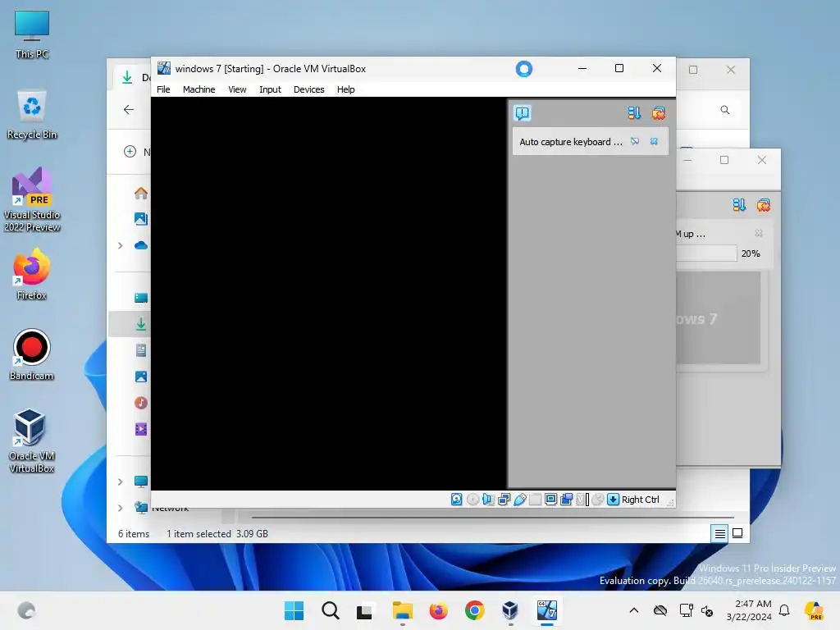Click the windows 7 preview thumbnail
The width and height of the screenshot is (840, 630).
[719, 317]
